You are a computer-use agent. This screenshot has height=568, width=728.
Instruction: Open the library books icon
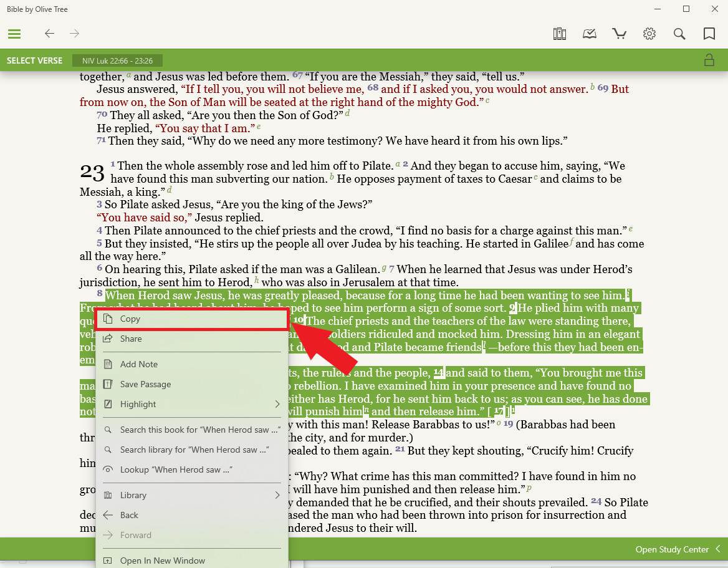coord(560,34)
